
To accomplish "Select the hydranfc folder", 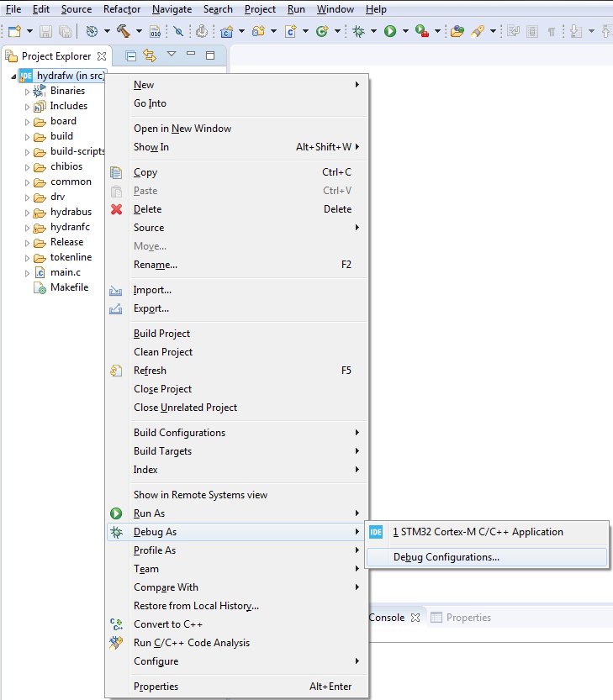I will [70, 227].
